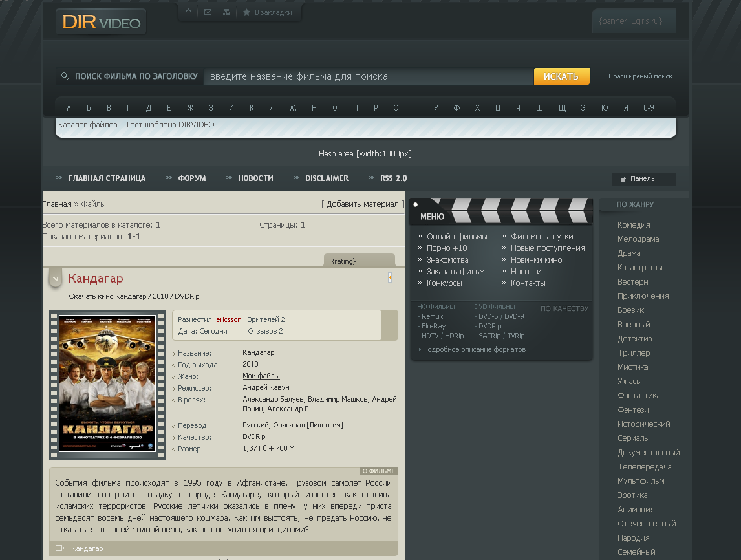
Task: Expand Подробное описание форматов
Action: pos(473,349)
